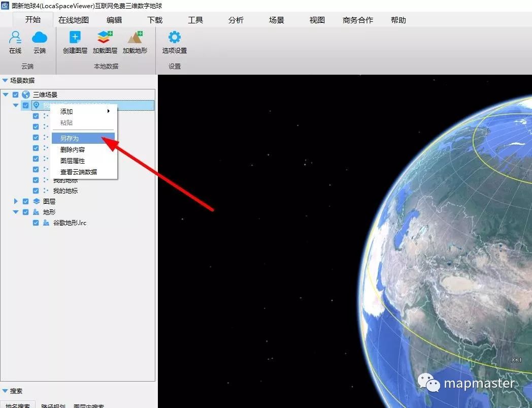
Task: Collapse the 场景数据 panel
Action: [5, 80]
